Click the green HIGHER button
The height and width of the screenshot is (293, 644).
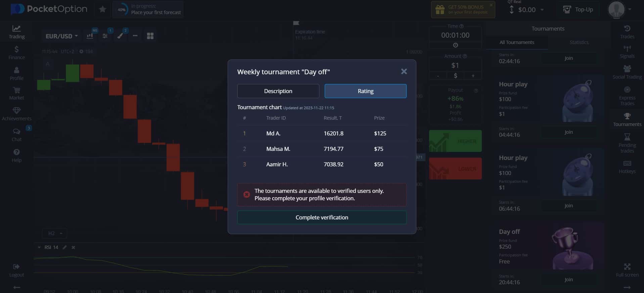tap(455, 141)
